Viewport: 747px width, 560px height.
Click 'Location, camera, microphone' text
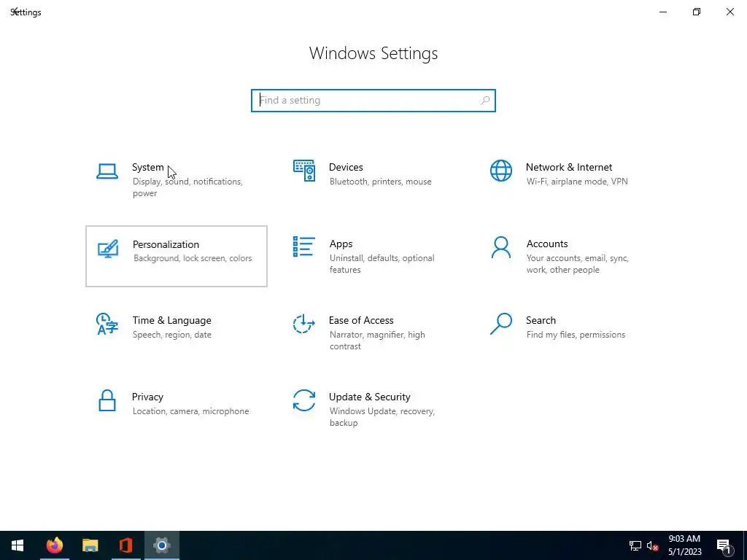coord(190,411)
